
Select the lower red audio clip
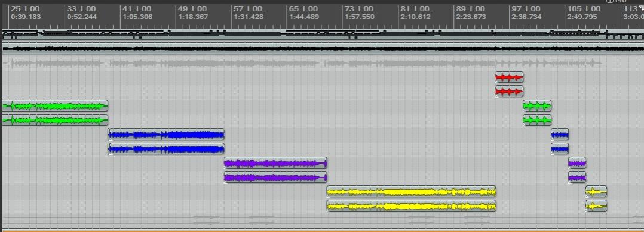coord(509,91)
